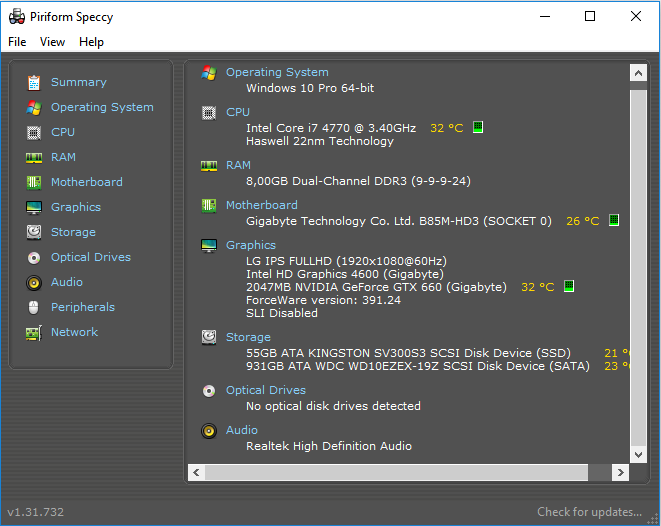This screenshot has height=526, width=661.
Task: Click the RAM module icon in sidebar
Action: pos(34,158)
